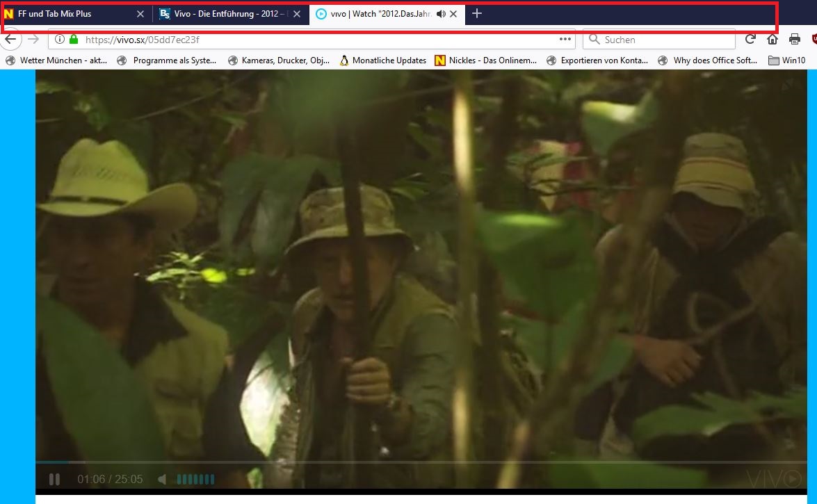This screenshot has height=504, width=817.
Task: Open Programme als Syste... bookmark
Action: [167, 60]
